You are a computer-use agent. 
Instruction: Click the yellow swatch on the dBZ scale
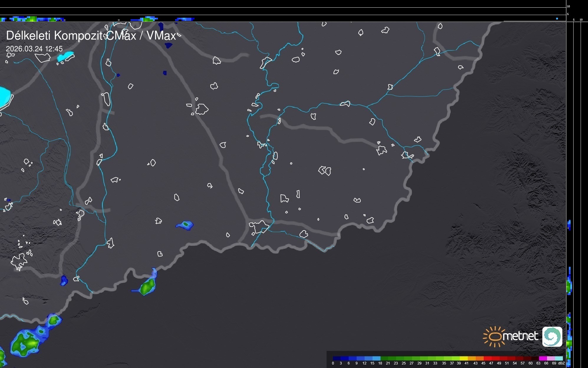point(464,358)
